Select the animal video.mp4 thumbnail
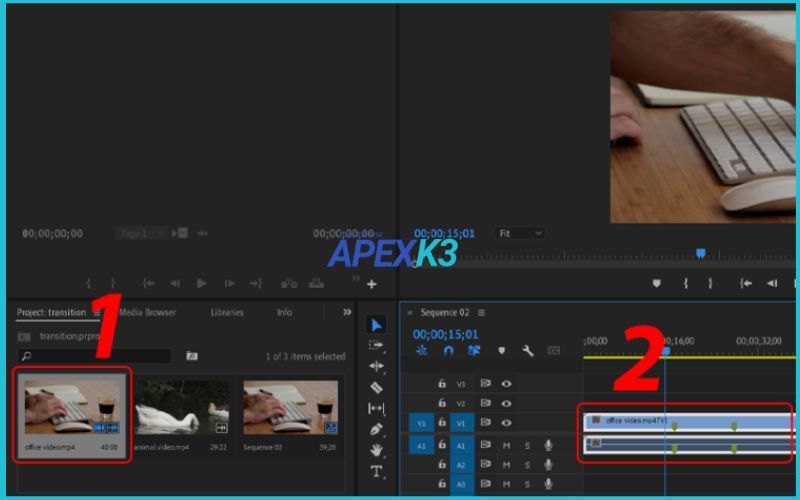Image resolution: width=800 pixels, height=500 pixels. tap(182, 407)
